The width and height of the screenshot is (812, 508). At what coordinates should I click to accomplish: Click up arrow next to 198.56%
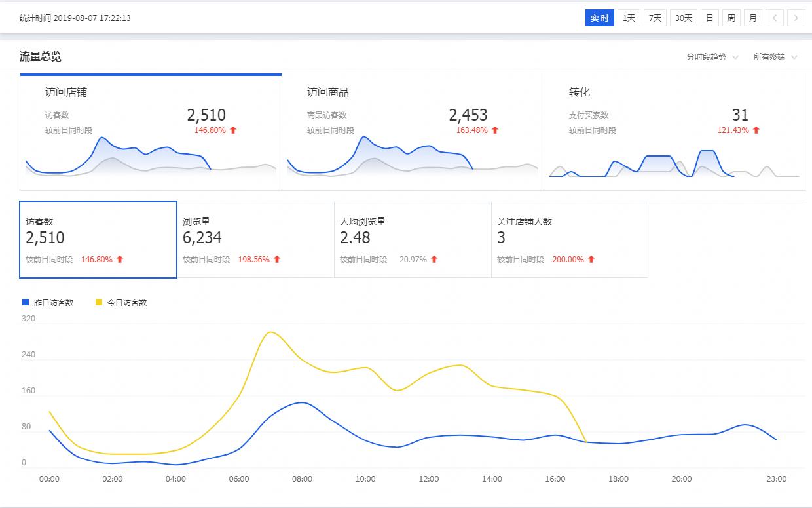pyautogui.click(x=277, y=260)
